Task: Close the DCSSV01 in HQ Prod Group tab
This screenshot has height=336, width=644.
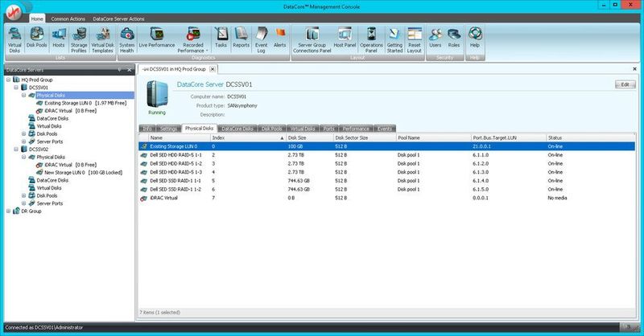Action: [213, 69]
